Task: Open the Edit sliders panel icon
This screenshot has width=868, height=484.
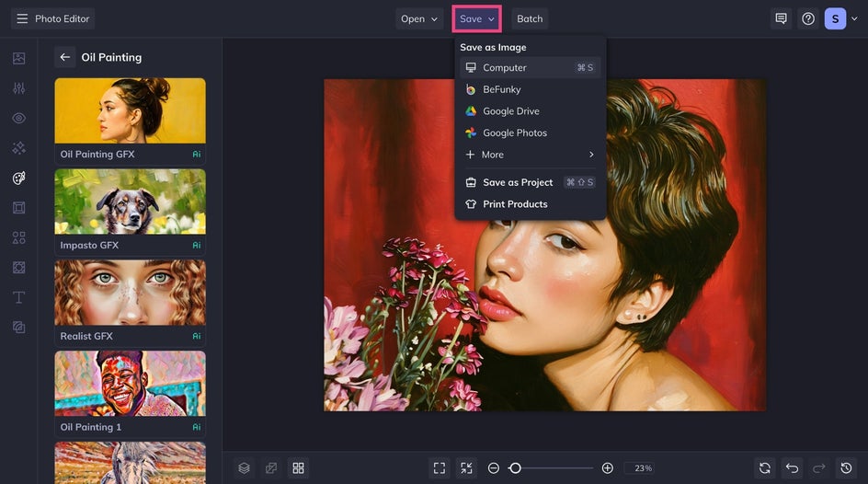Action: pos(18,88)
